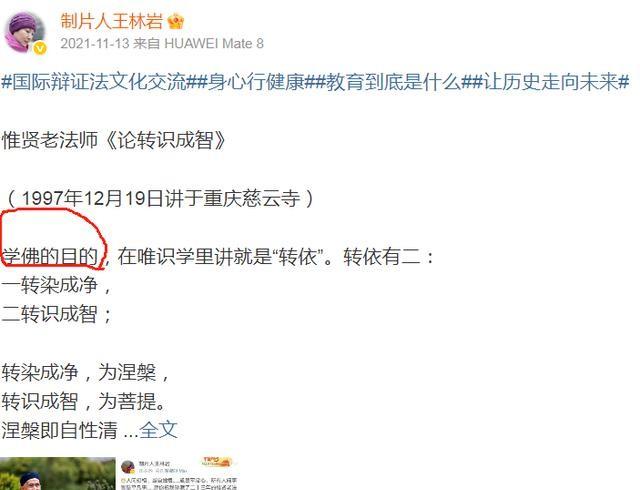Click the small avatar inside the second thumbnail
The width and height of the screenshot is (640, 490).
coord(128,467)
